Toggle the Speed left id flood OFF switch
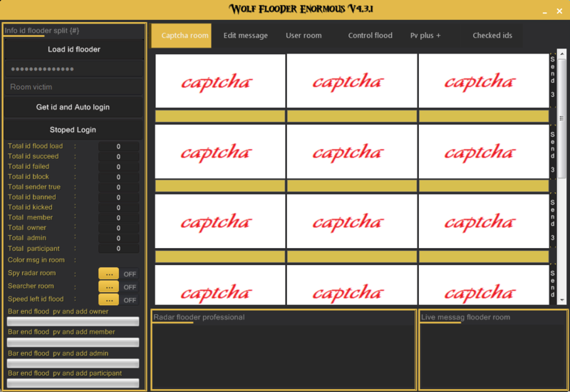This screenshot has width=570, height=392. coord(130,300)
